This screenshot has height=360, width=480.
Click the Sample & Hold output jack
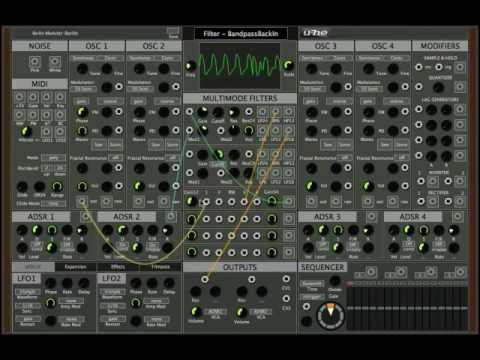click(460, 67)
